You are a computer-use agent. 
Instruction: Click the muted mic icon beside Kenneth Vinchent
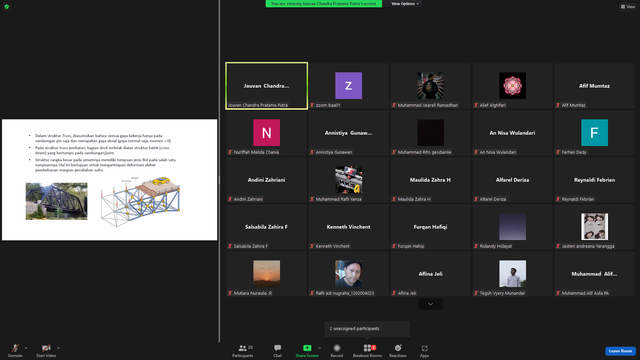(312, 246)
